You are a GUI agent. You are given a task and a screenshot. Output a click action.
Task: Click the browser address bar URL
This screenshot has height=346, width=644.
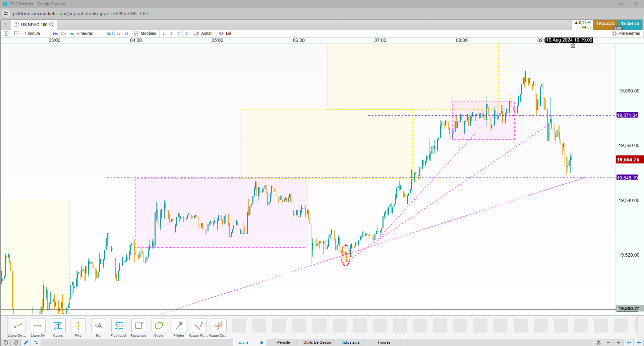click(80, 13)
